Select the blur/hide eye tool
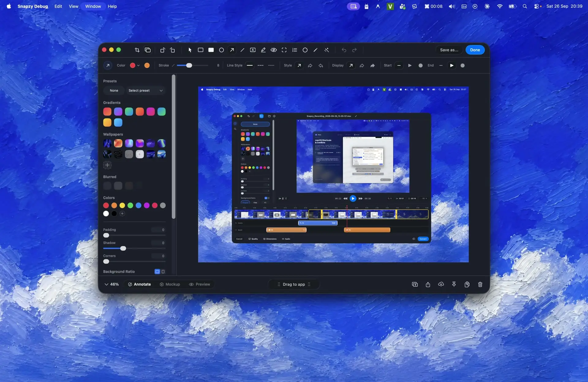This screenshot has width=588, height=382. click(x=274, y=50)
